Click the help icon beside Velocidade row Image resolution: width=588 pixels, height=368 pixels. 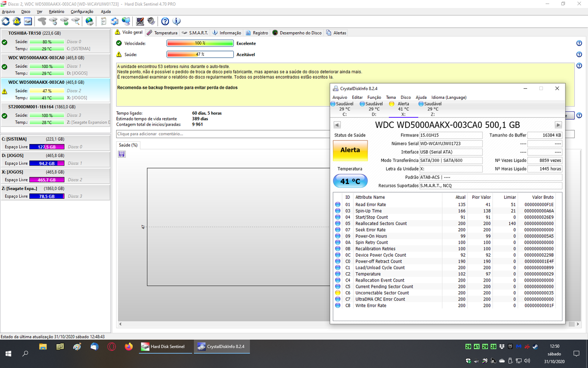click(x=579, y=43)
